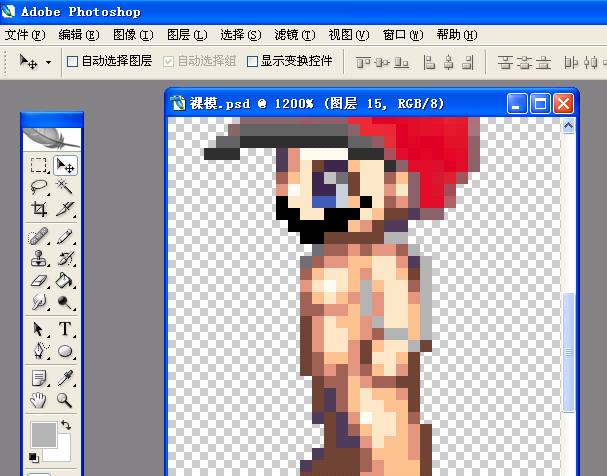Open the Notes tool
The height and width of the screenshot is (476, 607).
39,378
